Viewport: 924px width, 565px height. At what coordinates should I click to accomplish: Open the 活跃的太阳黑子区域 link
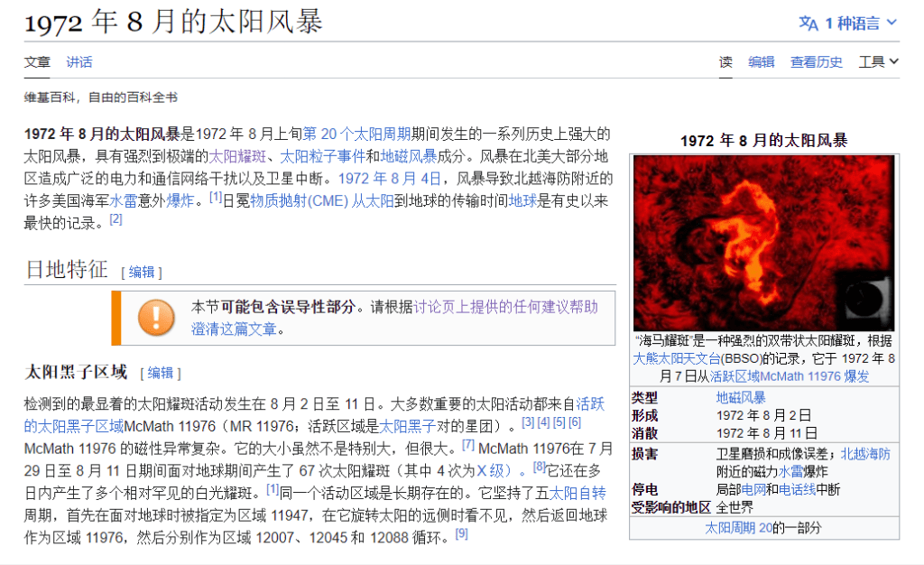(74, 427)
